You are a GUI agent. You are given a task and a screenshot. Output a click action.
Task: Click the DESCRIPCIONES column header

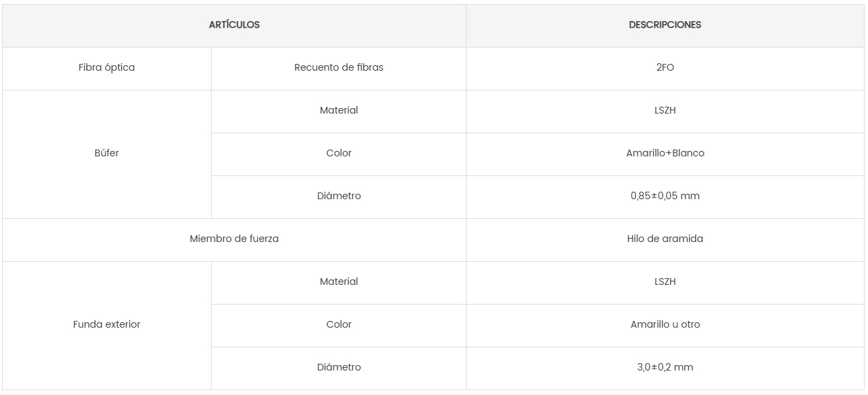(665, 25)
